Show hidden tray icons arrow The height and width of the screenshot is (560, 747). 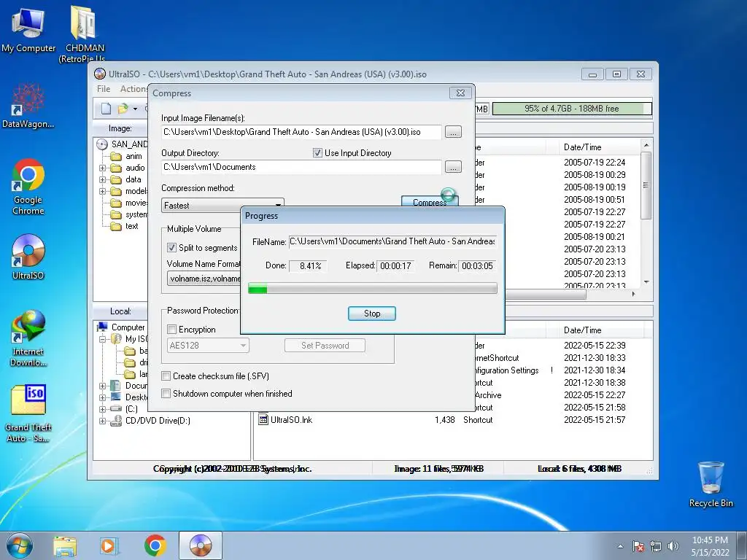point(620,546)
